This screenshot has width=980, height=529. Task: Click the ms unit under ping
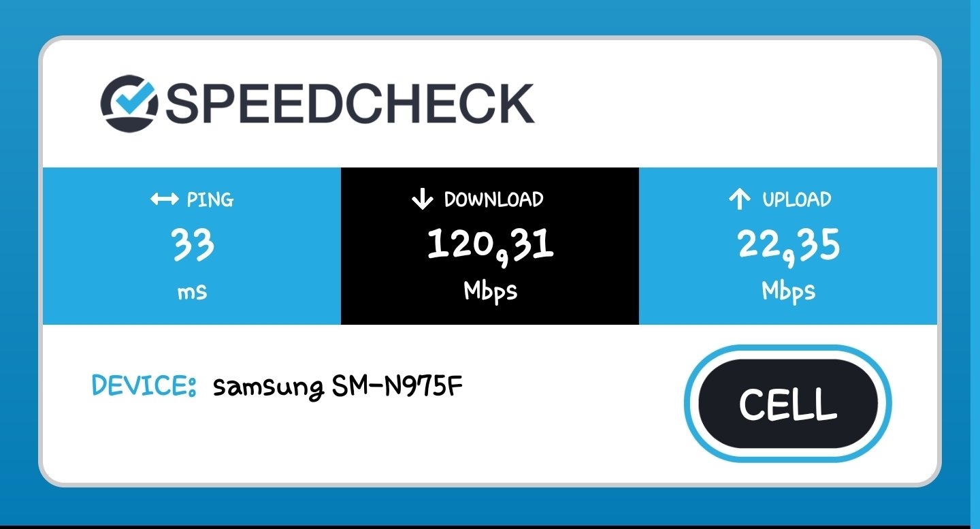pos(192,292)
